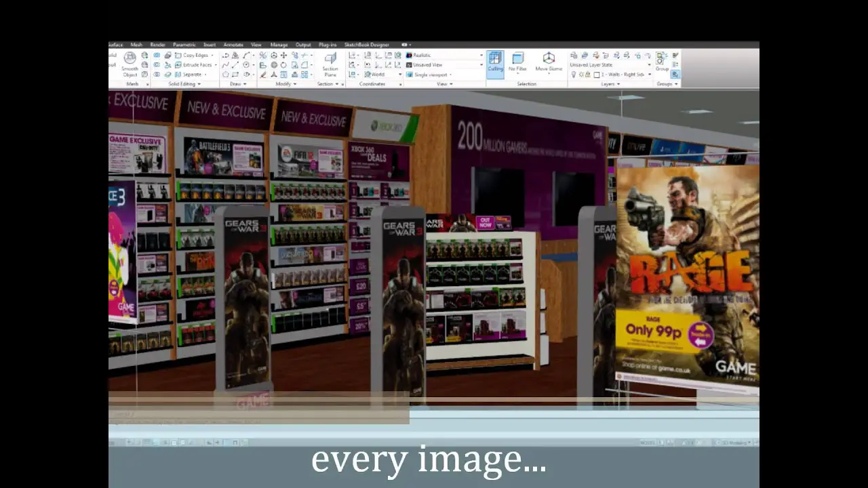
Task: Switch to the Mesh ribbon tab
Action: click(x=136, y=45)
